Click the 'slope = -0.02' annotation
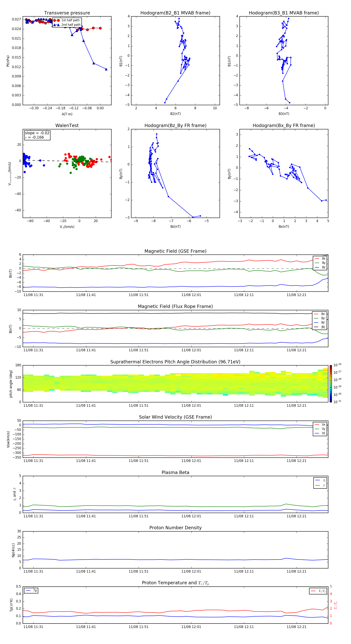The width and height of the screenshot is (351, 644). click(37, 133)
